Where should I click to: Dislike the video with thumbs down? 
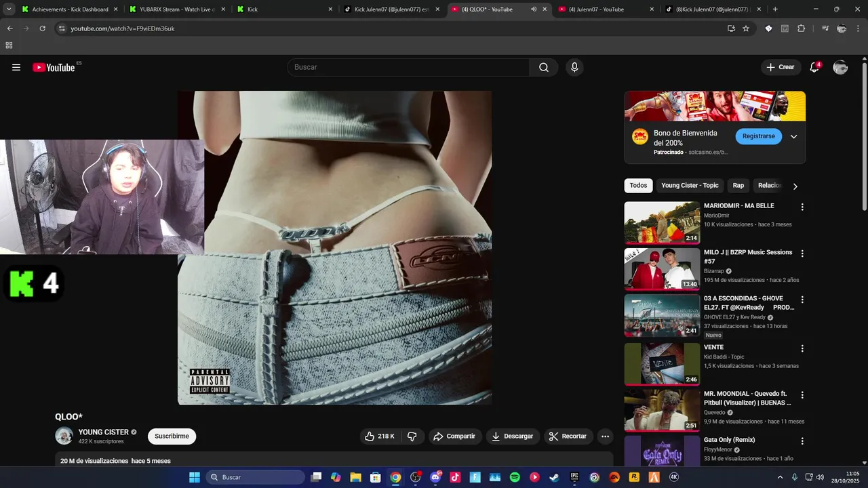(412, 436)
